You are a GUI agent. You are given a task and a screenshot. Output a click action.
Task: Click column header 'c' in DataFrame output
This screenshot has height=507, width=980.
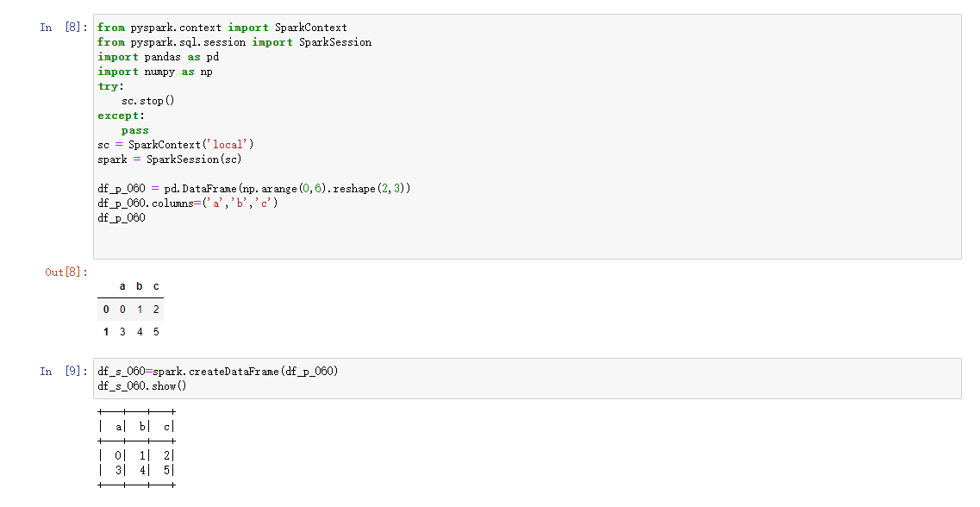[156, 286]
